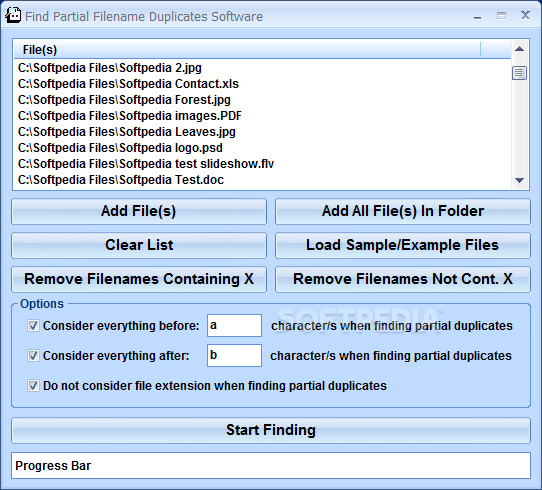Load Sample/Example Files

403,245
